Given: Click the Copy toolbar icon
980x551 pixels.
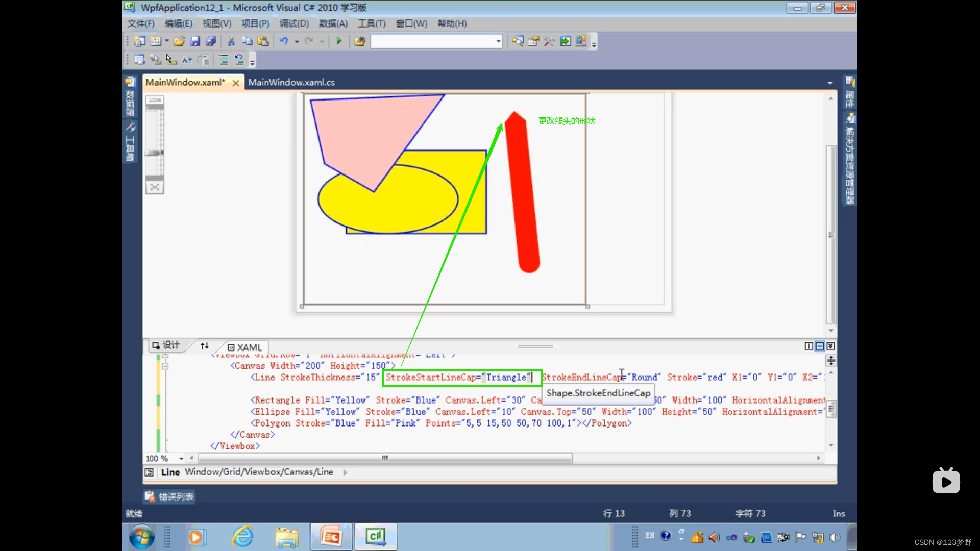Looking at the screenshot, I should click(247, 41).
